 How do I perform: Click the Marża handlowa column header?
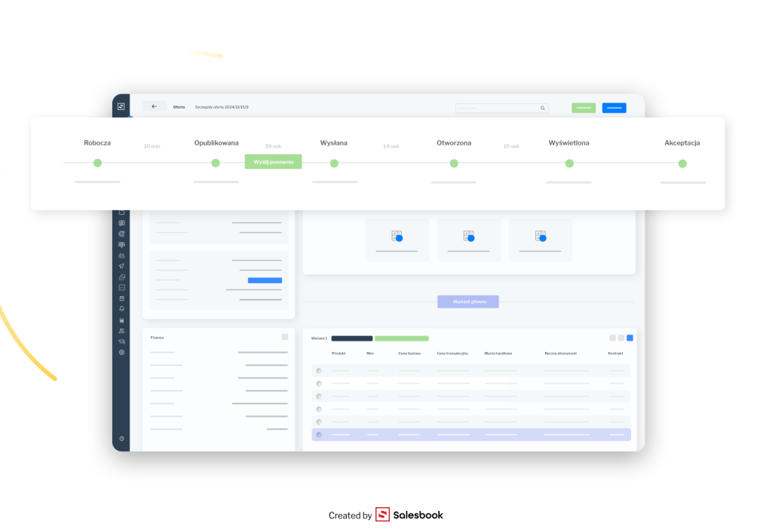(498, 353)
